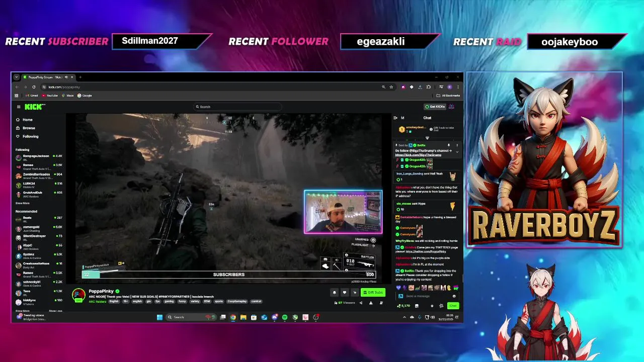Open the Chrome three-dot menu

click(x=458, y=87)
